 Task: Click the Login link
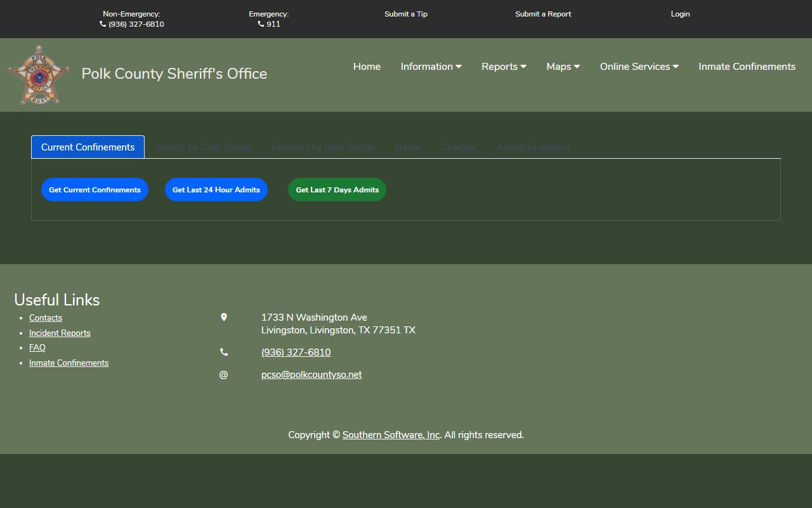click(x=680, y=14)
